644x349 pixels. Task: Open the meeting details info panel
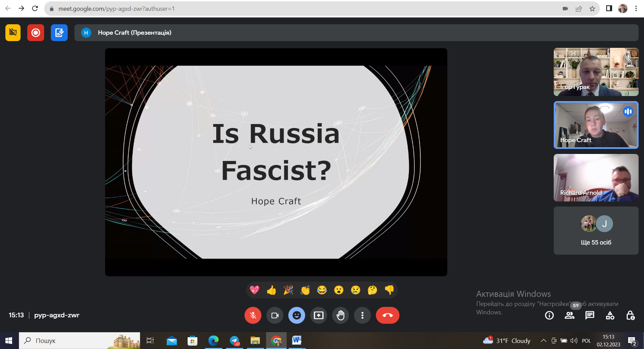click(549, 315)
